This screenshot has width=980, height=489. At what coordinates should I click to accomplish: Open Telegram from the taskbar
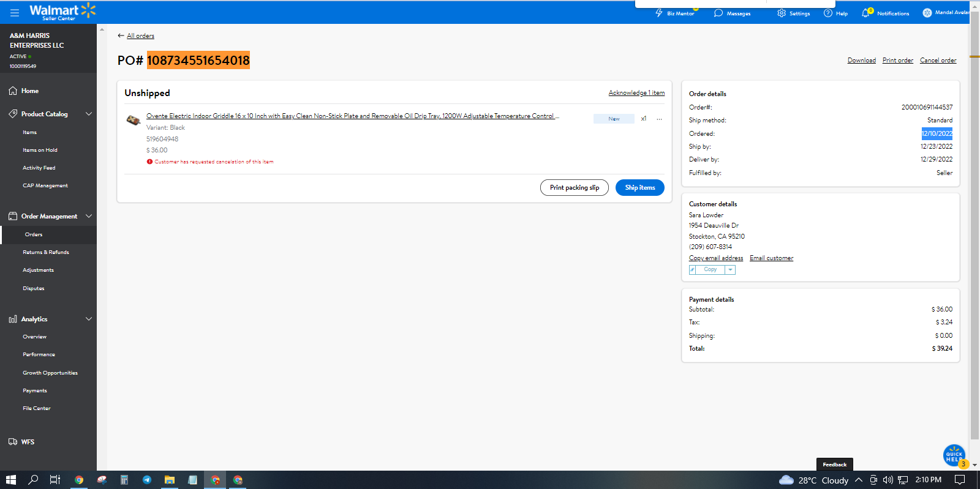point(147,480)
